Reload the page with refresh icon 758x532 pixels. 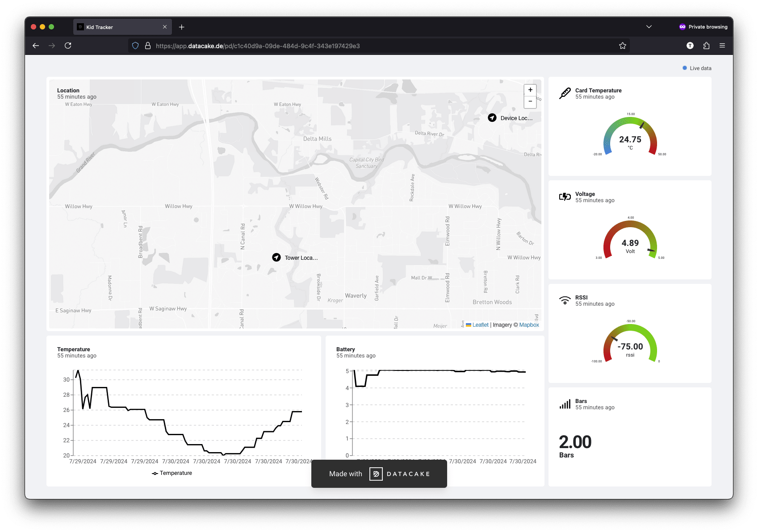tap(68, 46)
